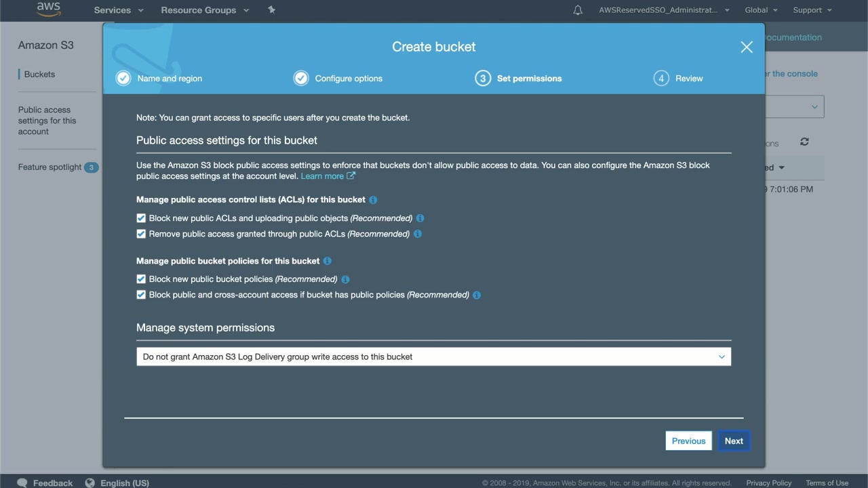Show info for Manage public bucket policies
Screen dimensions: 868x488
tap(328, 261)
